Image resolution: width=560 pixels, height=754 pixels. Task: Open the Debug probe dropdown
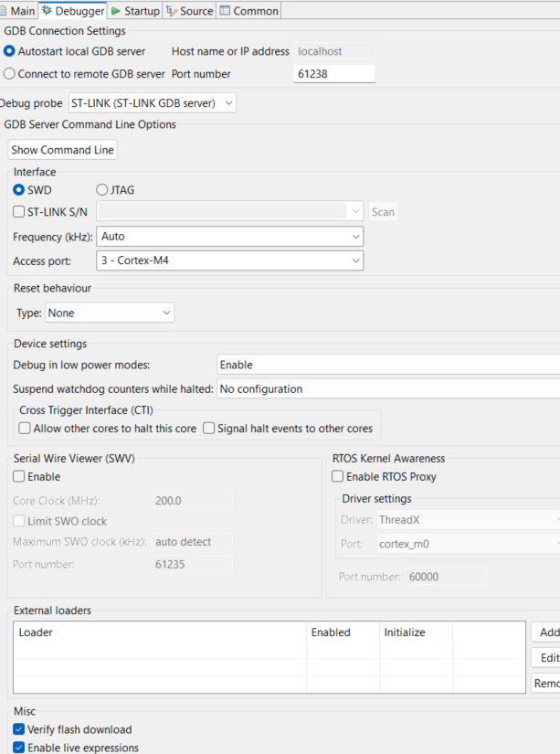pyautogui.click(x=153, y=103)
